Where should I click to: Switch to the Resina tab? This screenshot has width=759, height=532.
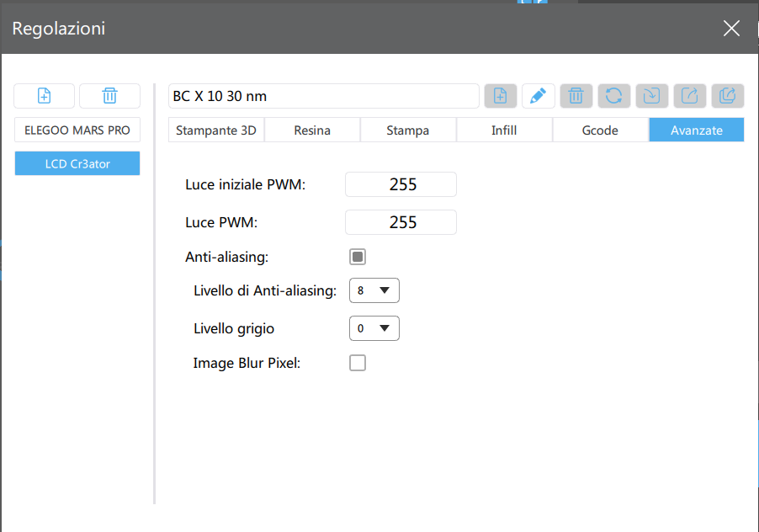pos(312,130)
